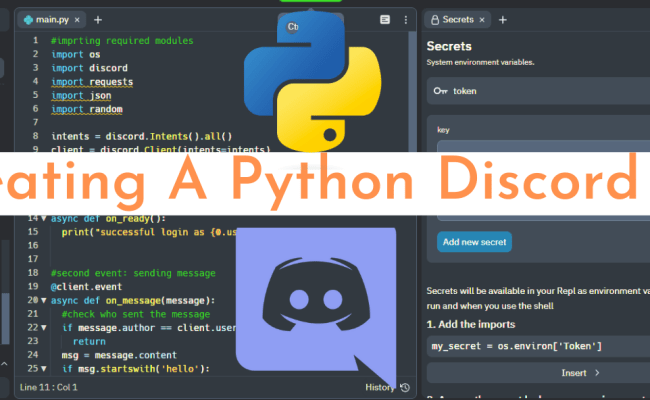Click the '#imprting required modules' comment line
This screenshot has height=400, width=650.
pyautogui.click(x=122, y=41)
